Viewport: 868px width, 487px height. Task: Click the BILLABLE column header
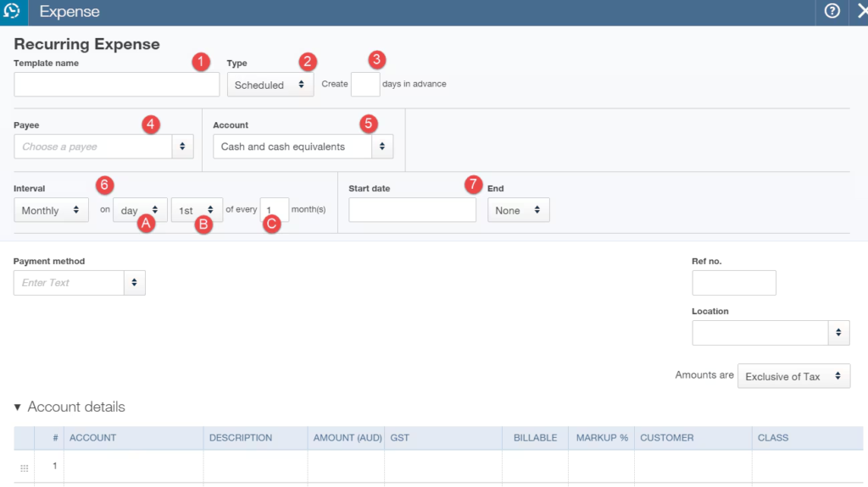(536, 438)
